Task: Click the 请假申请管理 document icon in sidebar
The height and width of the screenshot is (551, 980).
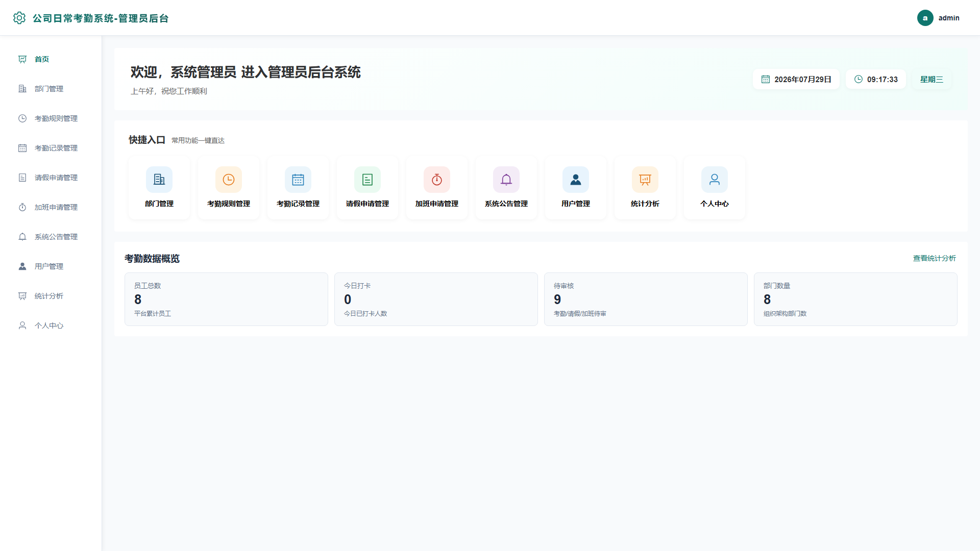Action: (x=22, y=178)
